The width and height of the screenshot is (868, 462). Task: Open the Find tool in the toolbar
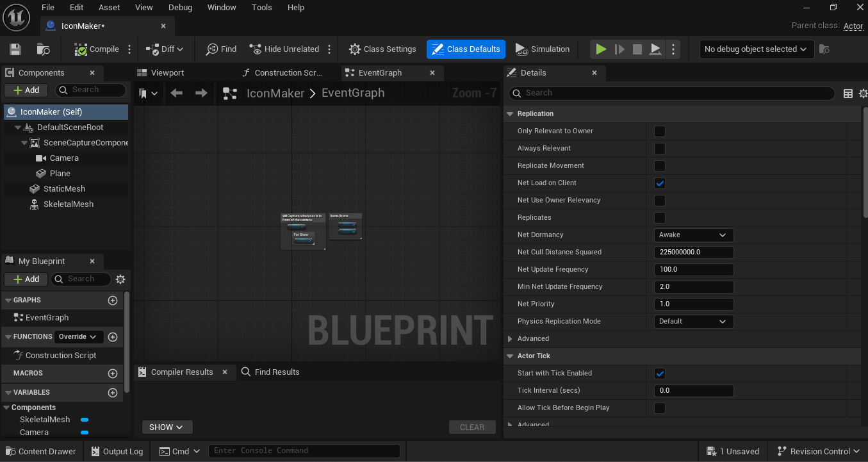221,49
